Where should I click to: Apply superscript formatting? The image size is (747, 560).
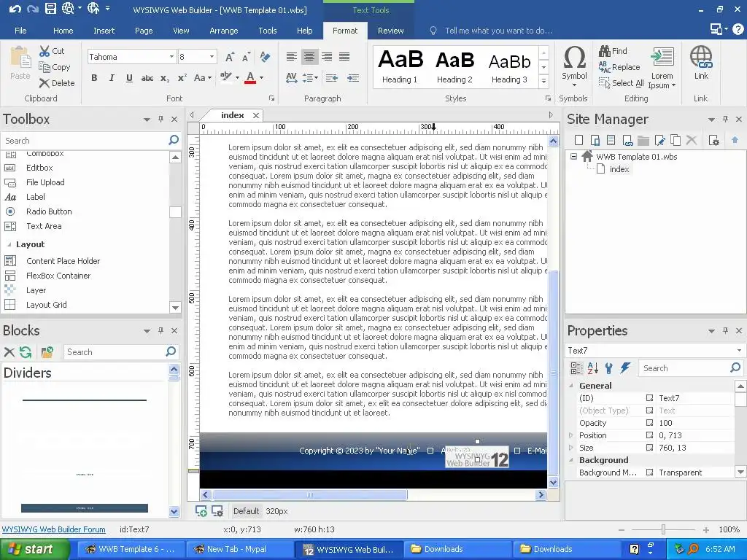tap(182, 78)
